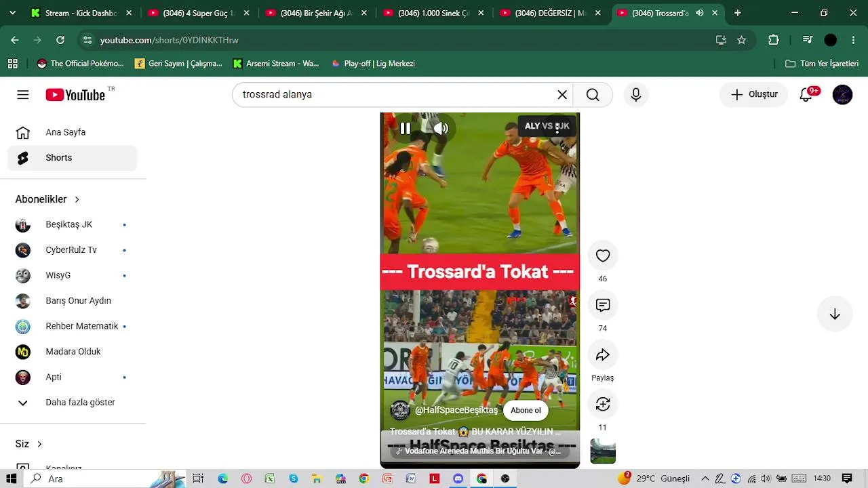This screenshot has height=488, width=868.
Task: Subscribe with the Abone ol button
Action: point(526,411)
